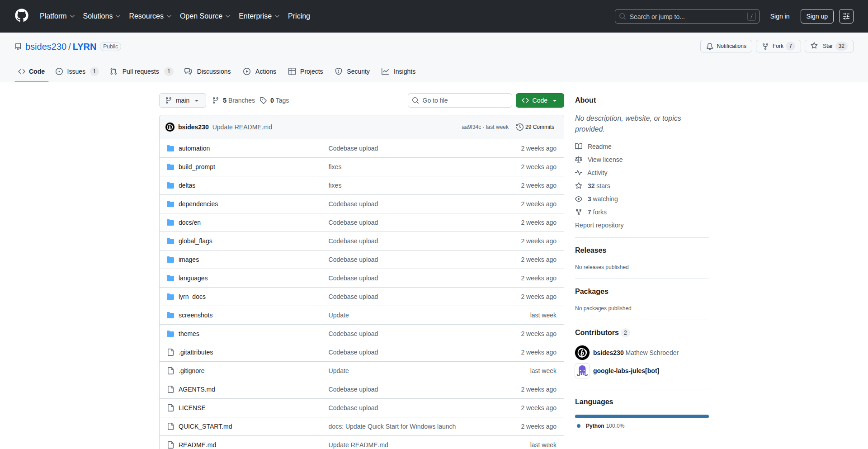Expand the green Code dropdown button

[x=540, y=100]
